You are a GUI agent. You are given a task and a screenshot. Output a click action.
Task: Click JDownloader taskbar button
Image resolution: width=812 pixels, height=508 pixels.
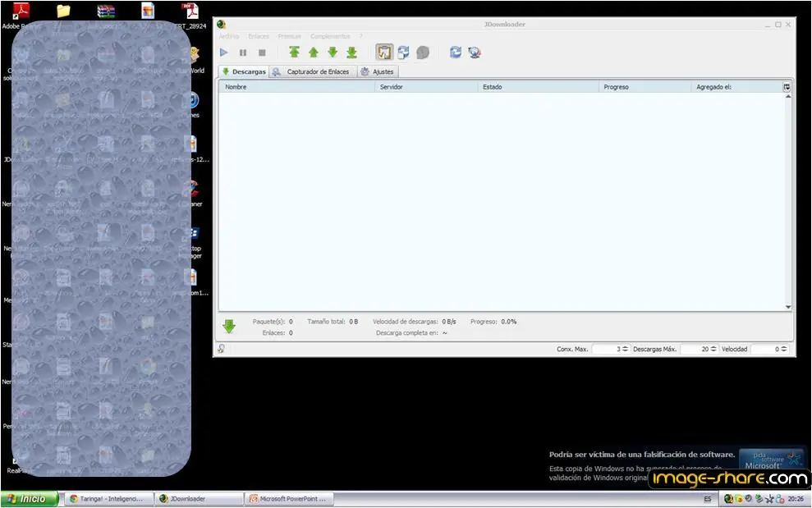click(200, 499)
